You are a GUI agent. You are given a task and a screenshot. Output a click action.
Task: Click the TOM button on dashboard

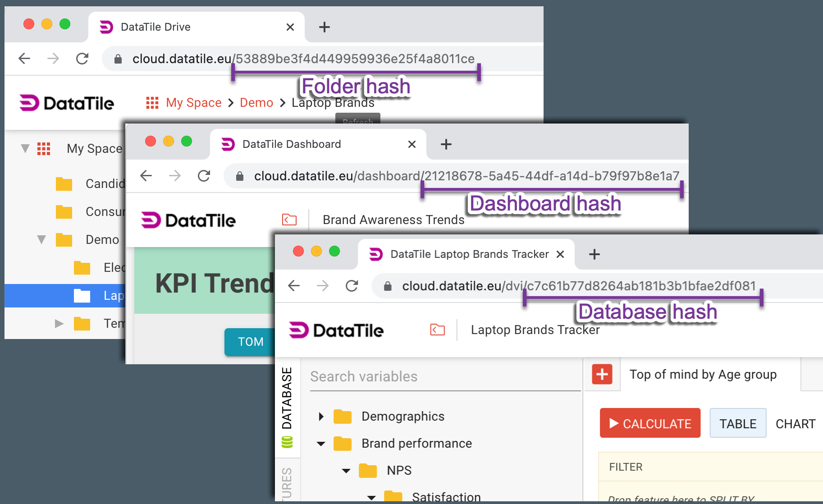click(250, 342)
